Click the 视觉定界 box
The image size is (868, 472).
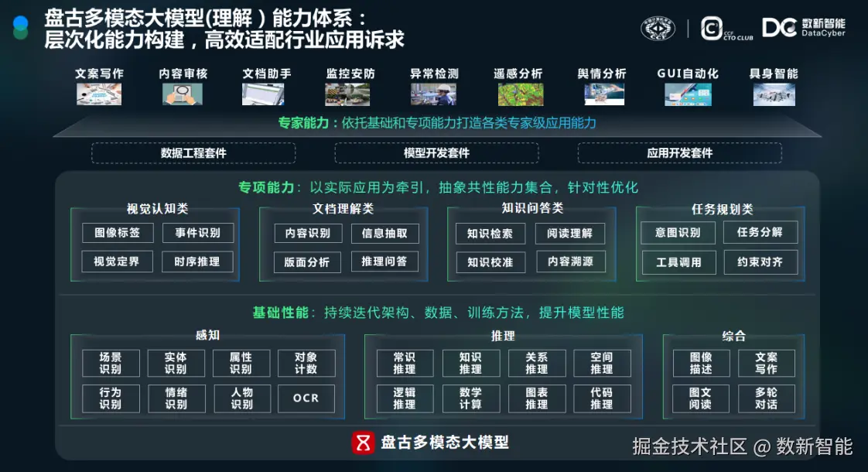[117, 262]
